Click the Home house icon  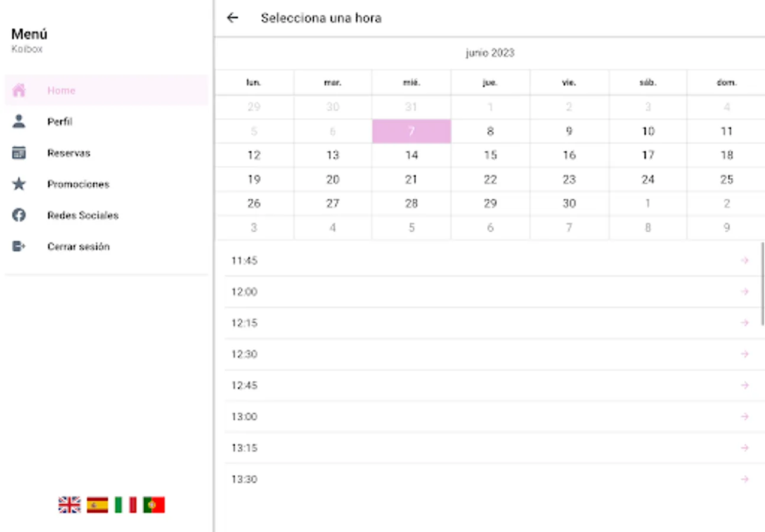coord(19,90)
